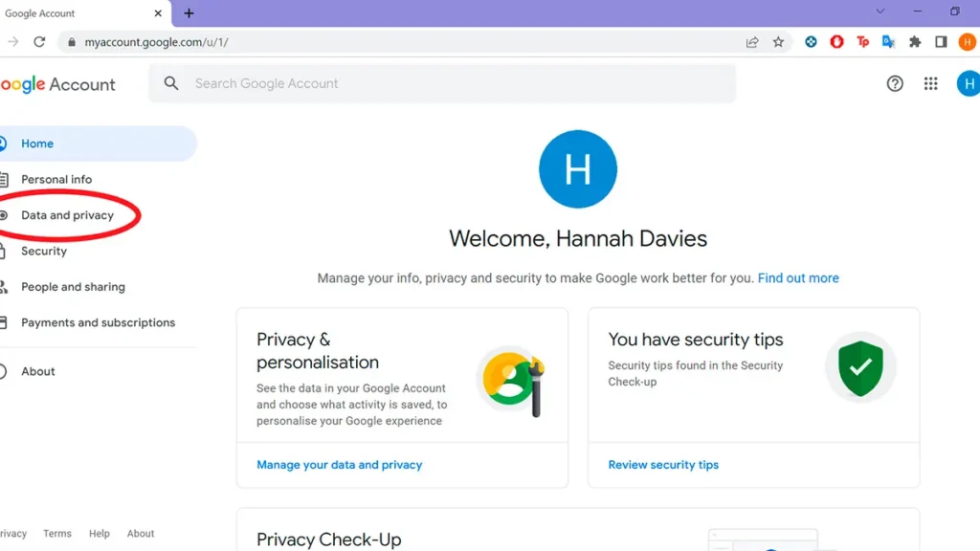Toggle the browser side panel icon
980x551 pixels.
tap(941, 42)
